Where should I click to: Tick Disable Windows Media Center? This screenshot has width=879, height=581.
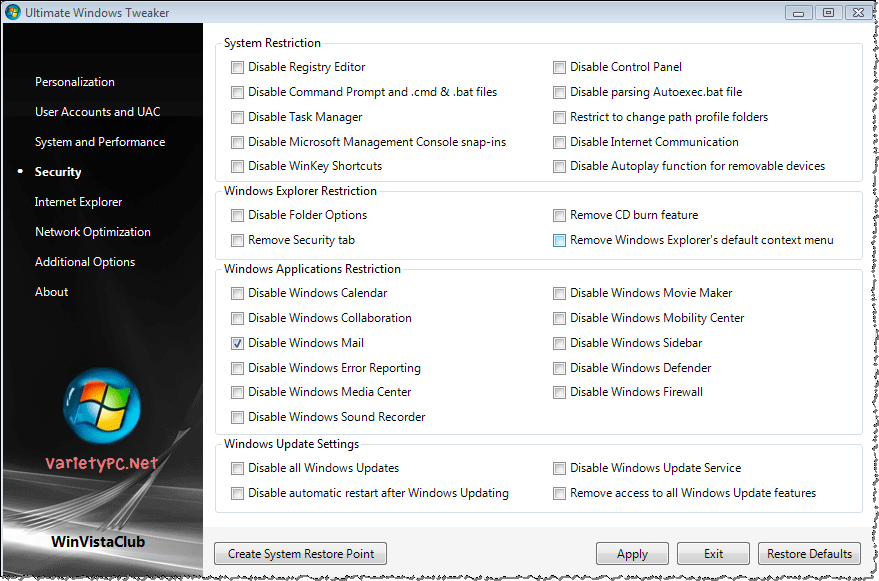[x=238, y=392]
